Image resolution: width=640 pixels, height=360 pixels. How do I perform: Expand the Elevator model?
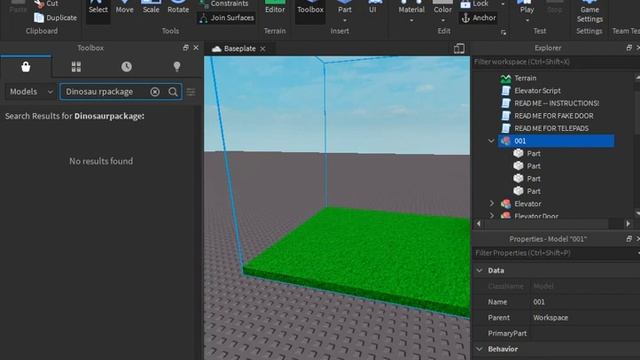click(492, 203)
